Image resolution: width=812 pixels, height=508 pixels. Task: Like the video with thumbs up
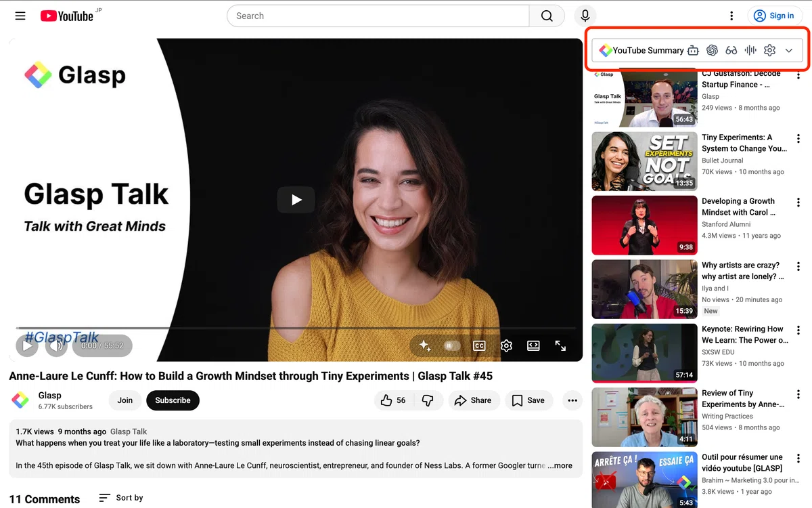[x=393, y=400]
